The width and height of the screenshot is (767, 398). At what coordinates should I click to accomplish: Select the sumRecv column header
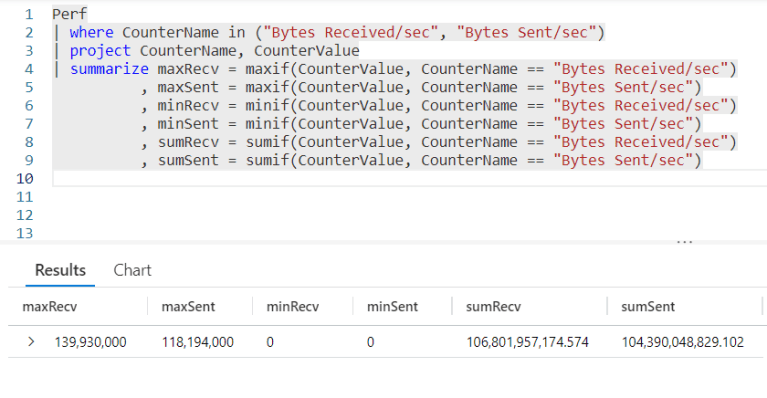click(x=493, y=307)
